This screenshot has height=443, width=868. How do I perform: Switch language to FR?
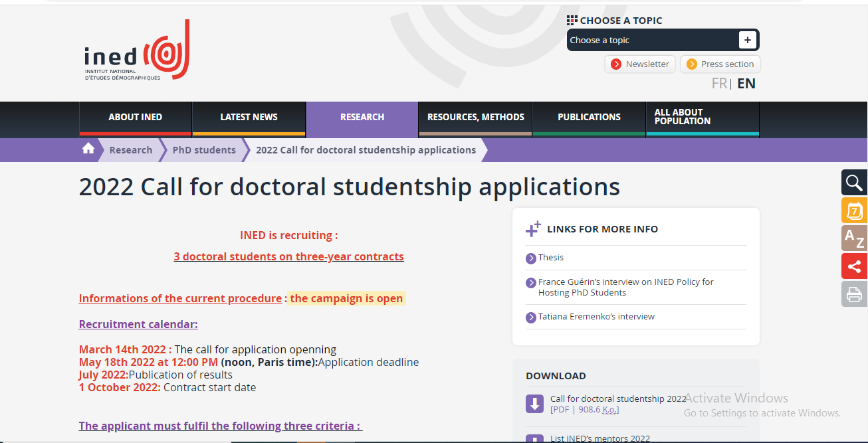pyautogui.click(x=719, y=84)
